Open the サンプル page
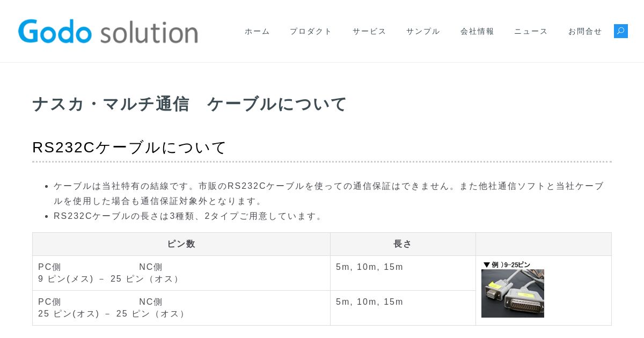Screen dimensions: 644x338 tap(423, 31)
